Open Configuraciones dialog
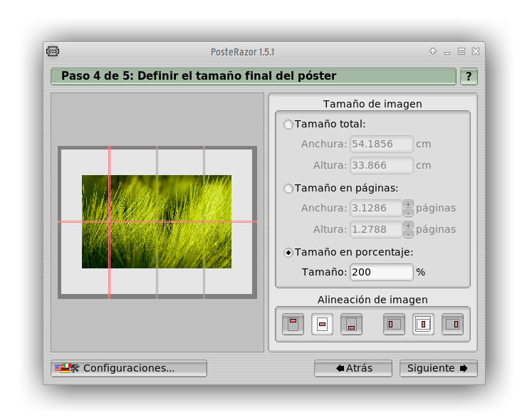This screenshot has width=532, height=420. click(129, 369)
